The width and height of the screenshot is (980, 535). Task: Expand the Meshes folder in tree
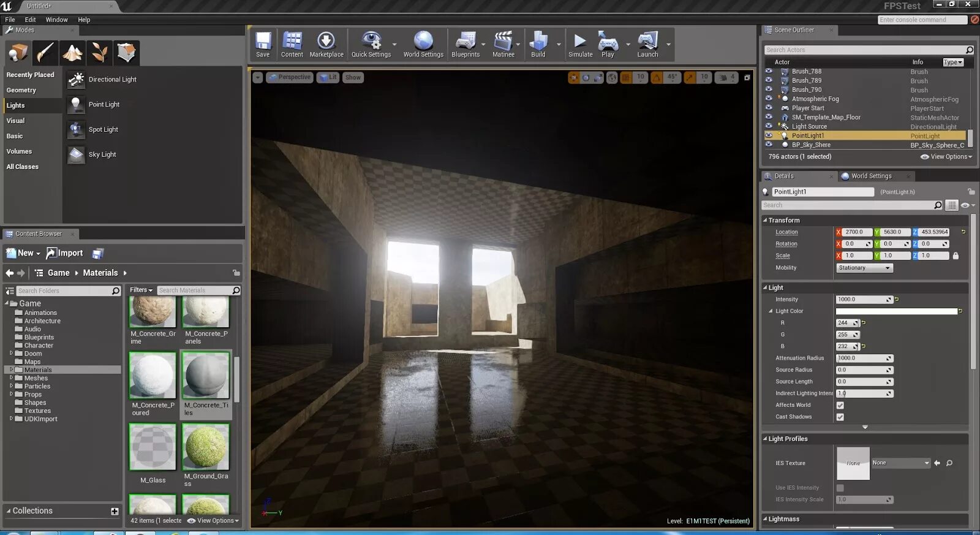[11, 378]
